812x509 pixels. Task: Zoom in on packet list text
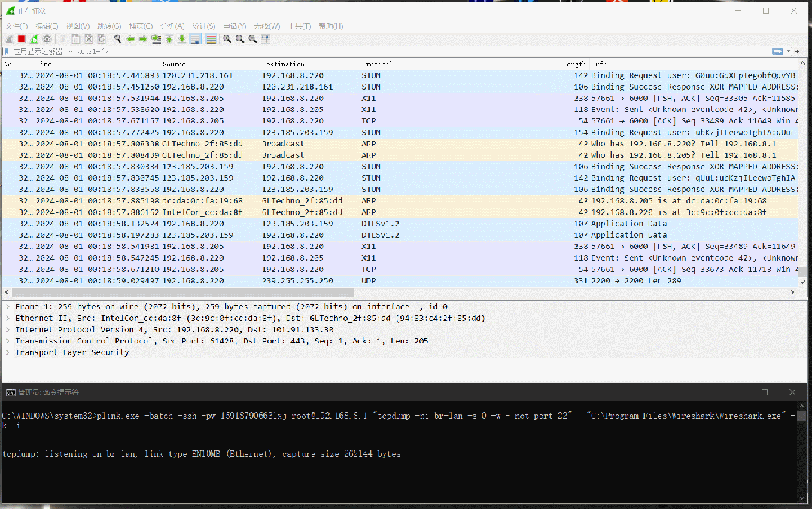coord(227,39)
